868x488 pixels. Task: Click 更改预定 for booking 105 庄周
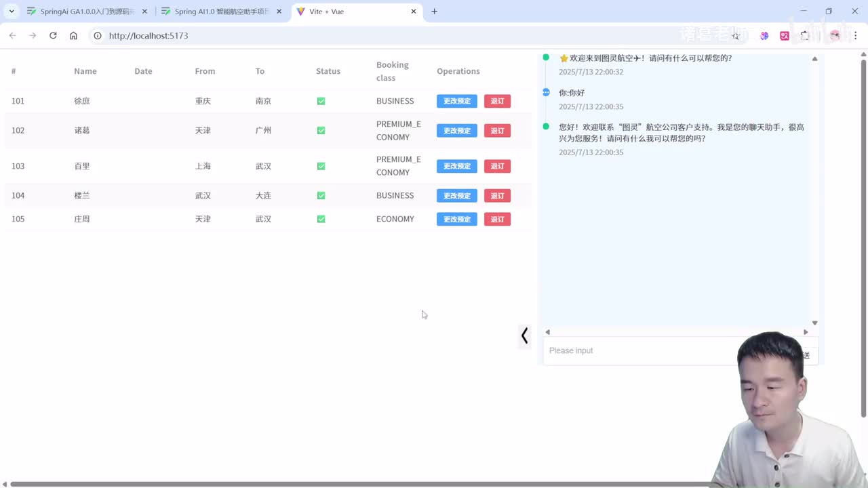pos(457,219)
